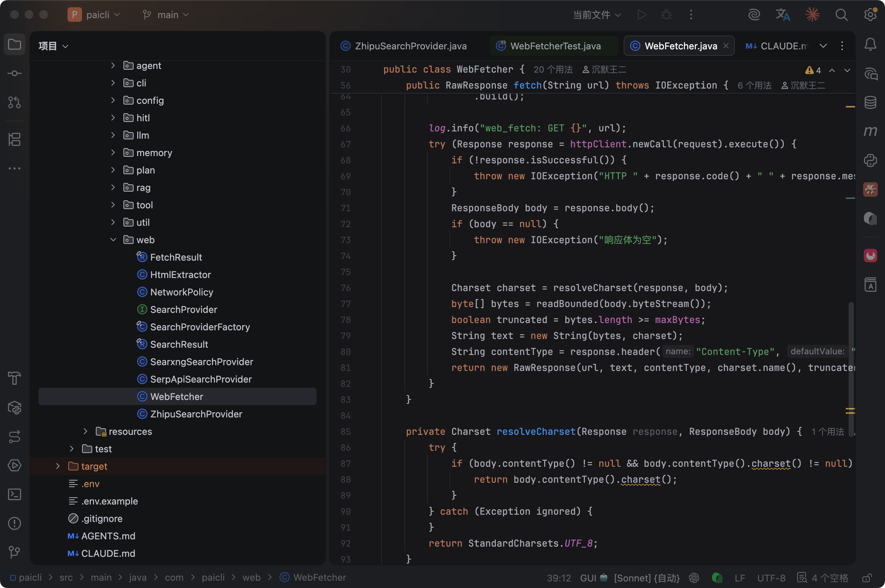Screen dimensions: 885x588
Task: Collapse the web folder
Action: point(113,240)
